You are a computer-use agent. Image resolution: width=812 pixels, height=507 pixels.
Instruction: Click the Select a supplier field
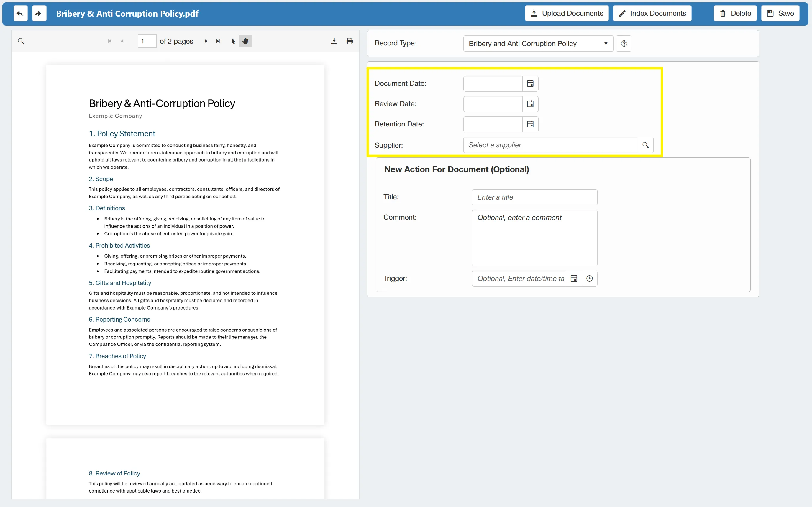pos(550,145)
